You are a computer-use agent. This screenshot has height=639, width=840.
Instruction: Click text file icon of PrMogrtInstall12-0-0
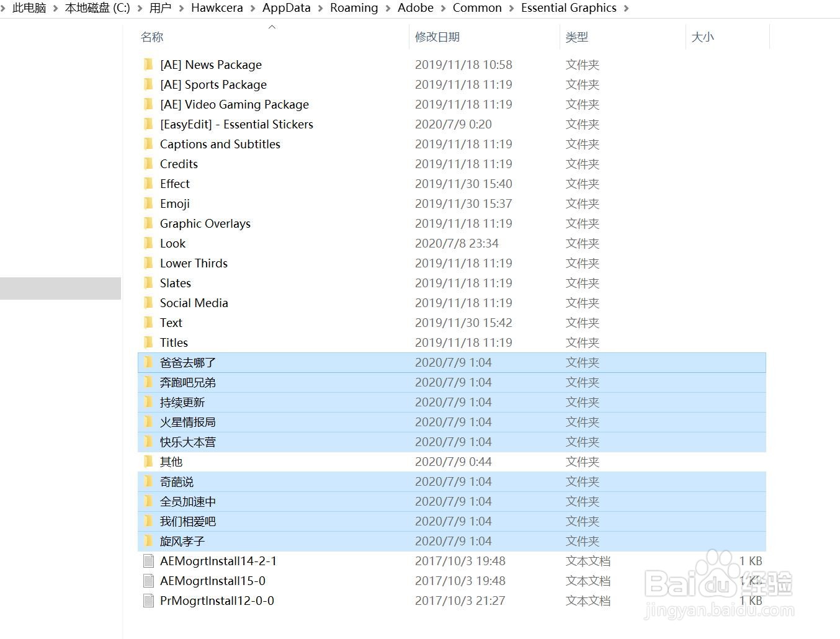[148, 601]
